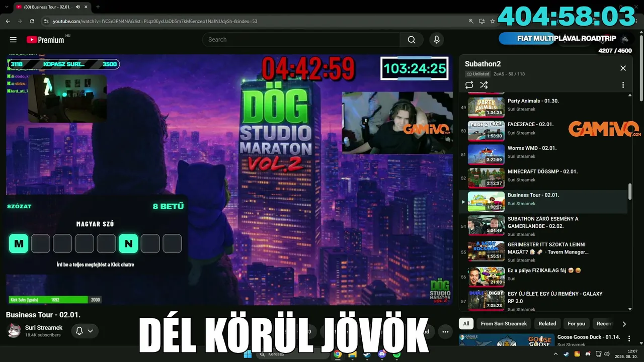
Task: Open File Explorer from the taskbar
Action: point(353,354)
